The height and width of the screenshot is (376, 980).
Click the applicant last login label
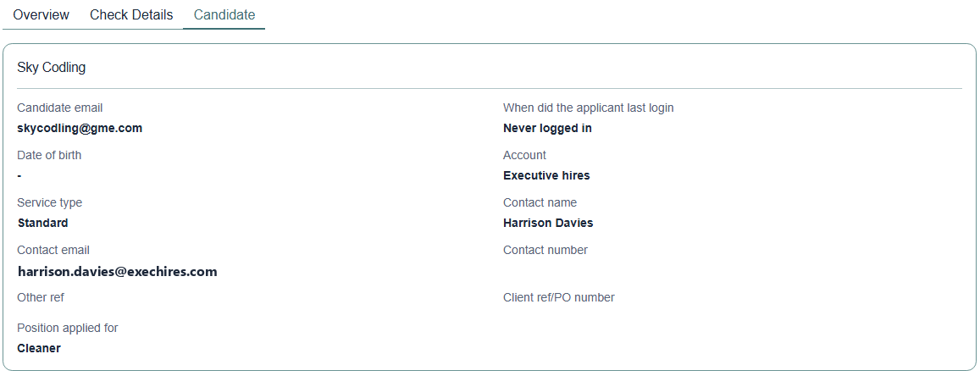coord(588,108)
